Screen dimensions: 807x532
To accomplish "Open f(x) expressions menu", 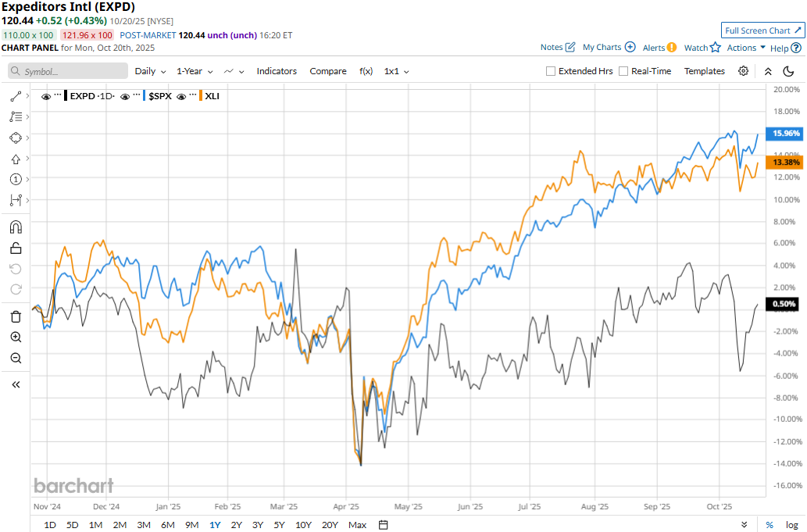I will click(x=366, y=71).
